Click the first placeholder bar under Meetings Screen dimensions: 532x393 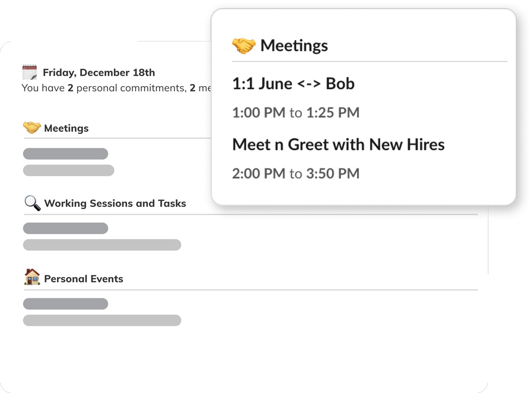click(65, 154)
